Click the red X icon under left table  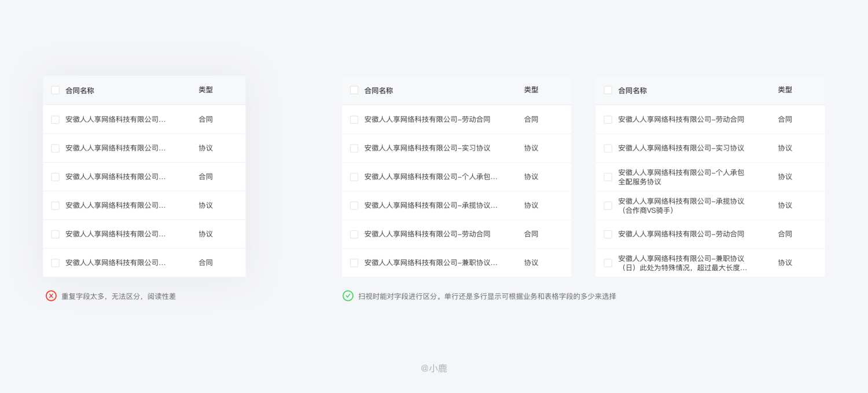point(51,296)
